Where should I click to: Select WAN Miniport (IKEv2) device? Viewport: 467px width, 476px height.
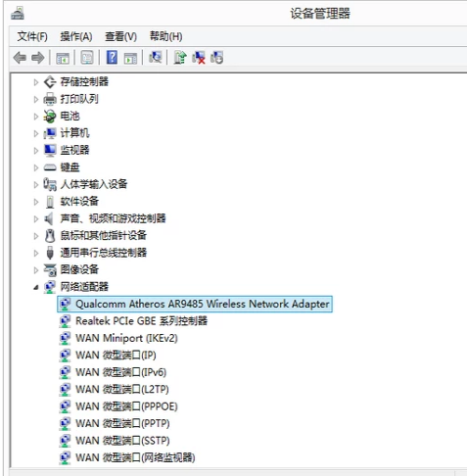126,338
